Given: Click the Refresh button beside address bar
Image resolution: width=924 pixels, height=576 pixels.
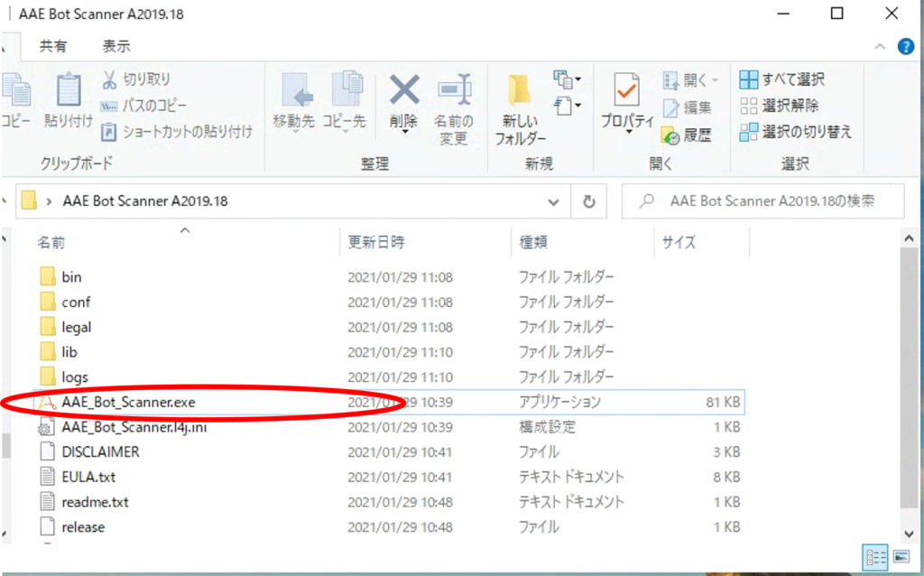Looking at the screenshot, I should pos(588,202).
